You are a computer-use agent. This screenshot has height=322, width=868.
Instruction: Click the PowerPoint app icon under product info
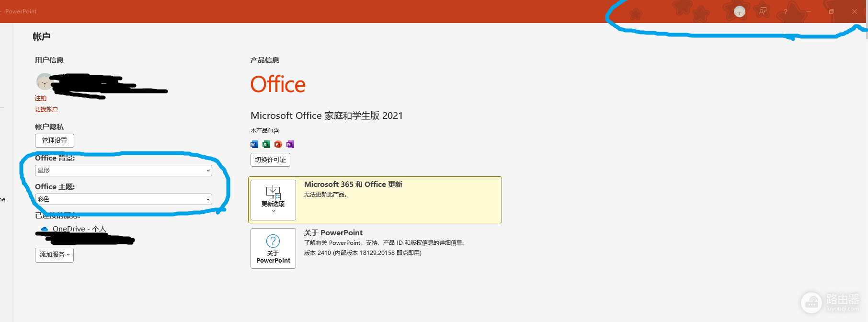coord(278,144)
